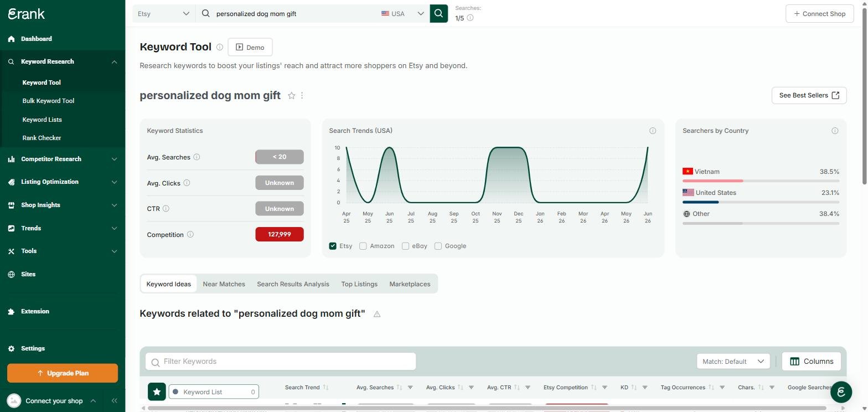Viewport: 868px width, 412px height.
Task: Open Bulk Keyword Tool
Action: point(48,101)
